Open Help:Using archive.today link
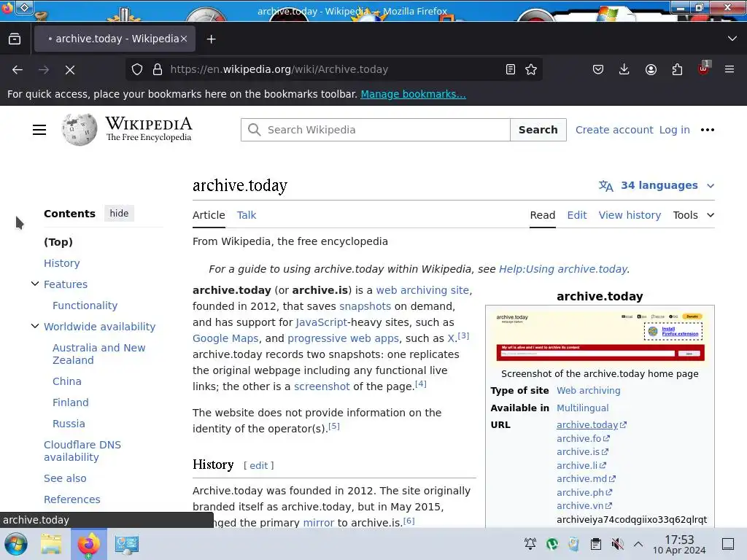Viewport: 747px width, 560px height. click(562, 269)
